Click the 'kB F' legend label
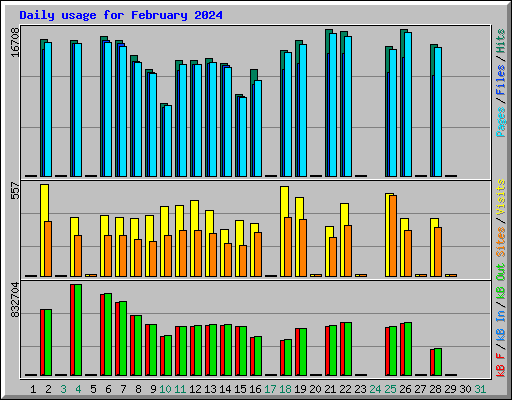The width and height of the screenshot is (512, 400). point(501,365)
